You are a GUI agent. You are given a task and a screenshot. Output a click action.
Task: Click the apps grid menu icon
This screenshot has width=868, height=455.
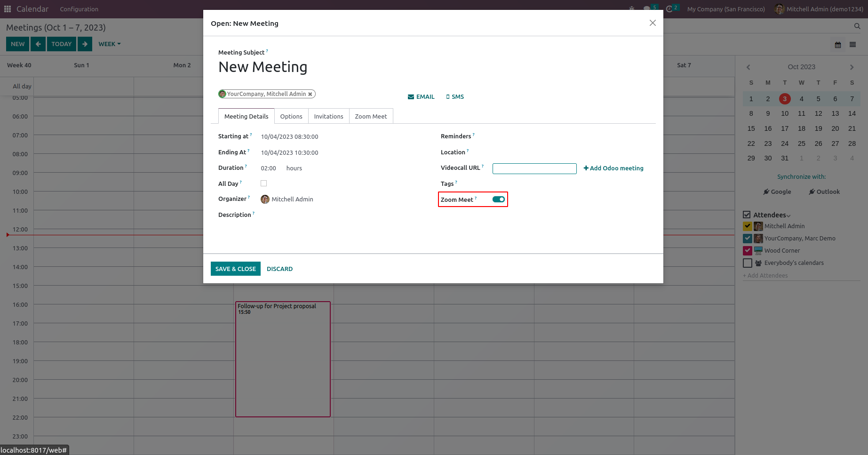tap(8, 9)
